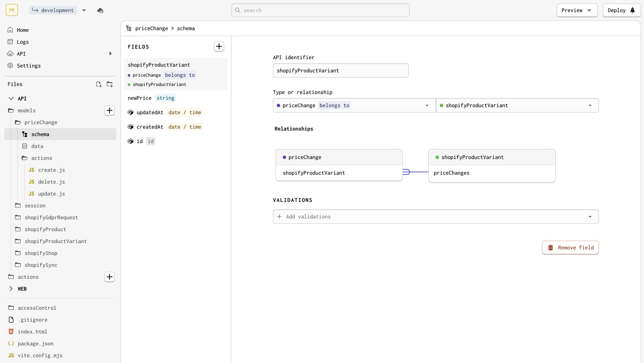The image size is (644, 363).
Task: Click the new file icon in Files
Action: coord(99,84)
